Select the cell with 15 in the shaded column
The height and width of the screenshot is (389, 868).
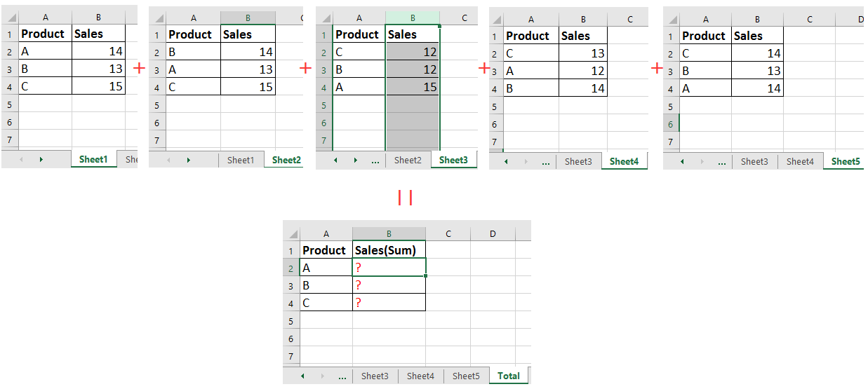(x=413, y=87)
